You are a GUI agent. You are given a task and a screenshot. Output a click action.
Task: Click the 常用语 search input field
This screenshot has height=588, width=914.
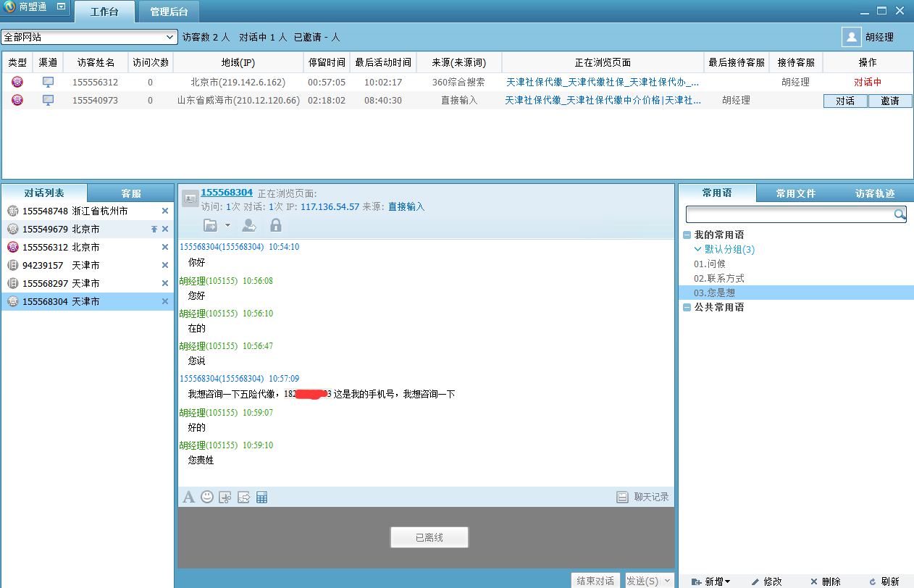coord(789,214)
